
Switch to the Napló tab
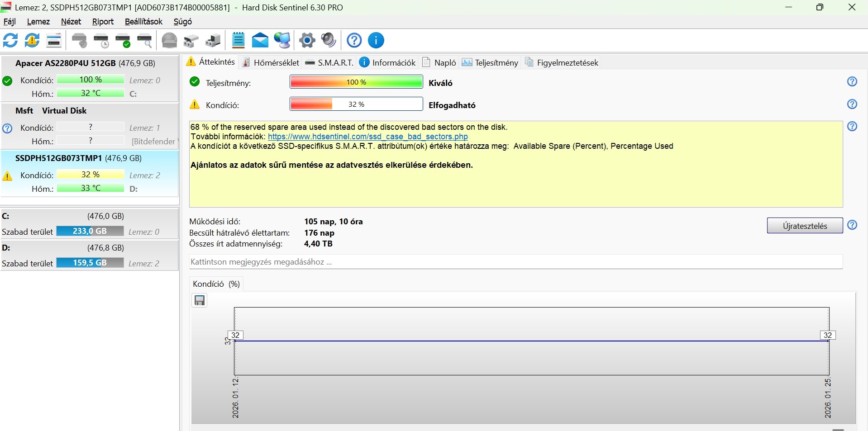coord(439,62)
